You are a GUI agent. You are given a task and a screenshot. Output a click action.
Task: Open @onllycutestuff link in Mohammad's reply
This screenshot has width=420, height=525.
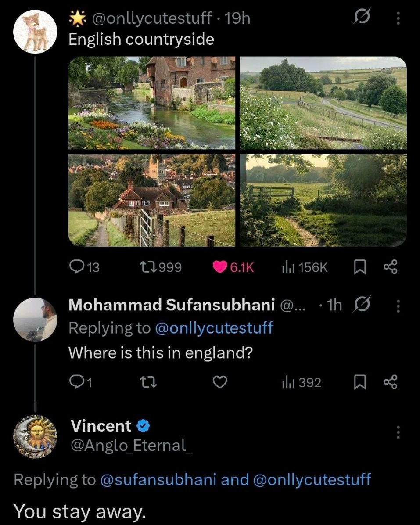pos(214,327)
